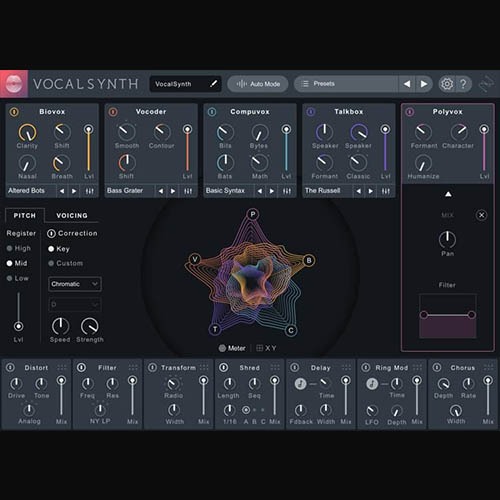Viewport: 500px width, 500px height.
Task: Click the correction Strength knob
Action: (x=90, y=326)
